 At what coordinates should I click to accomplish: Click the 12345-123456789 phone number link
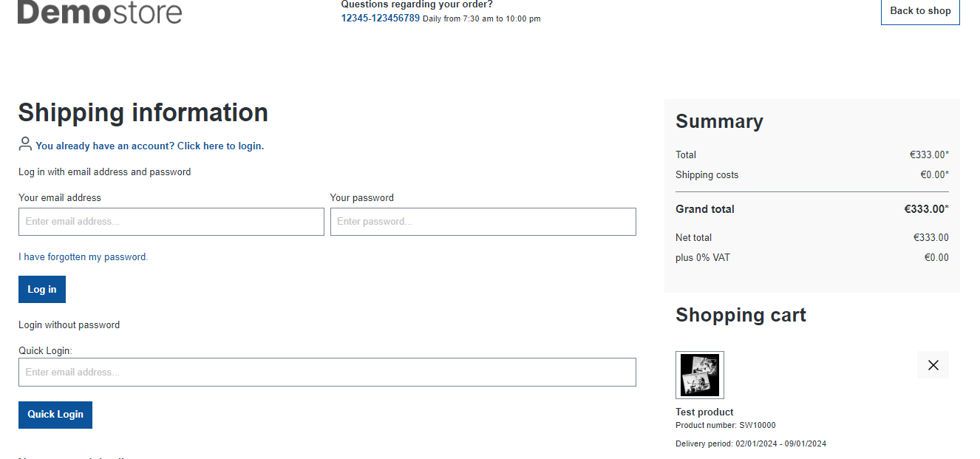click(381, 18)
